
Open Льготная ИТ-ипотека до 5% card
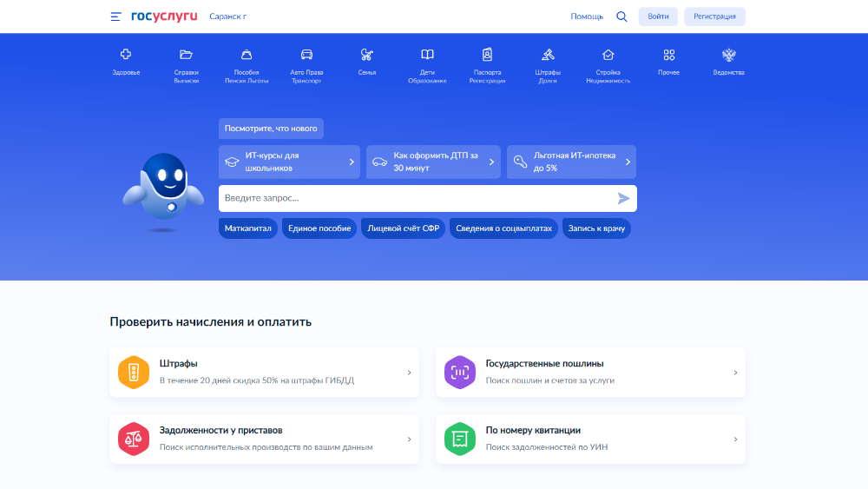(571, 162)
